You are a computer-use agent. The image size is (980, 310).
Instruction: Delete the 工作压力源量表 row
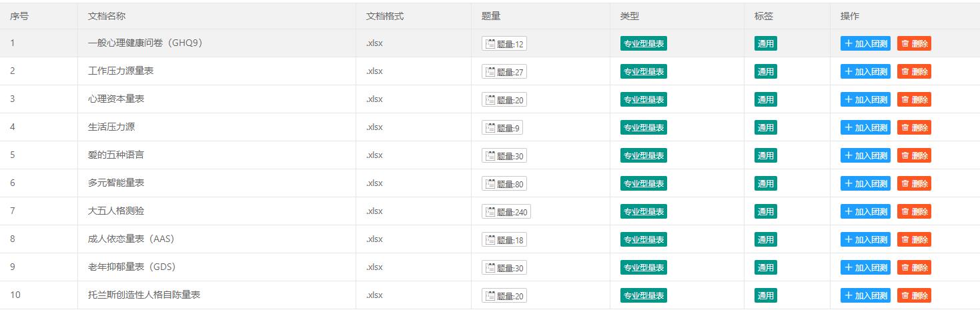point(914,72)
